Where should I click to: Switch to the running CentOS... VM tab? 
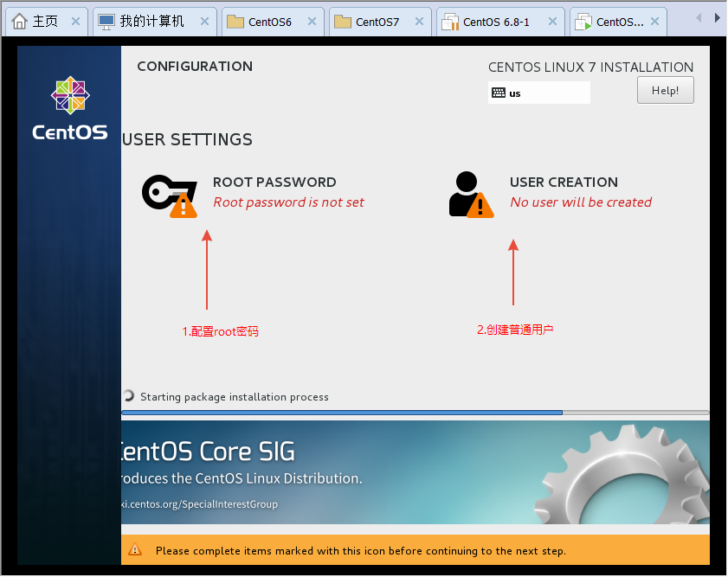pyautogui.click(x=618, y=22)
